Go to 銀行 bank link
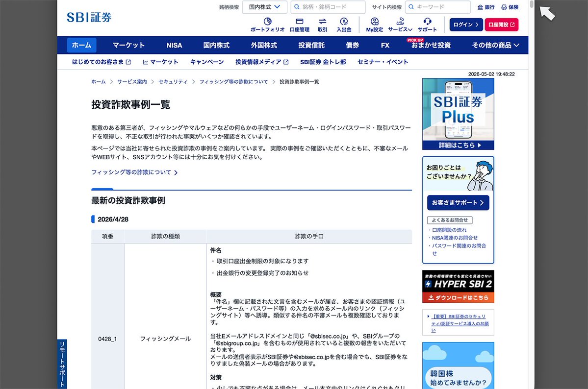 pyautogui.click(x=486, y=7)
